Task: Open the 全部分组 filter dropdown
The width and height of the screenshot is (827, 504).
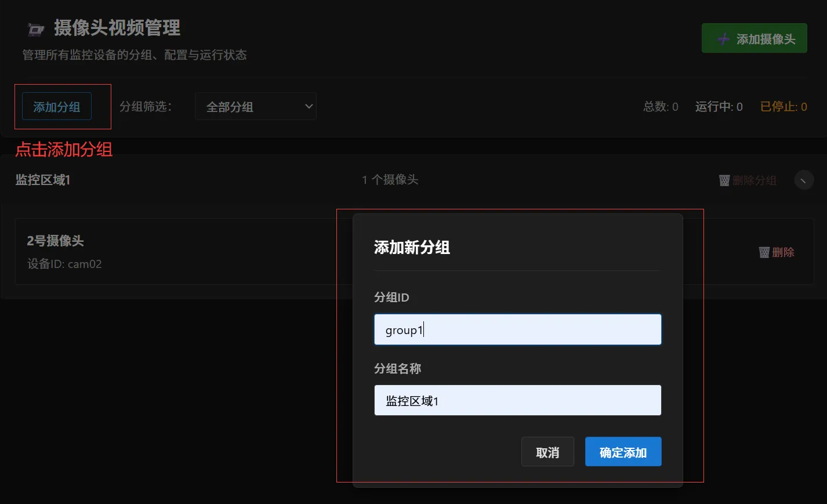Action: pos(255,107)
